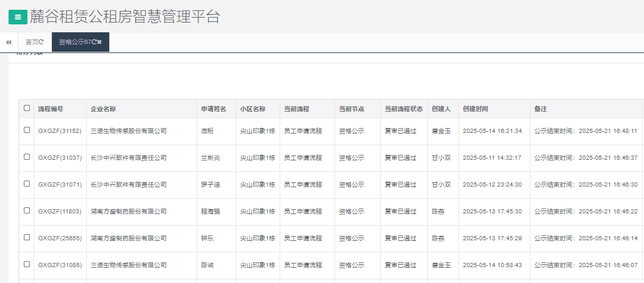This screenshot has width=644, height=283.
Task: Click the platform title 麓谷租赁公租房智慧管理平台
Action: pyautogui.click(x=125, y=17)
